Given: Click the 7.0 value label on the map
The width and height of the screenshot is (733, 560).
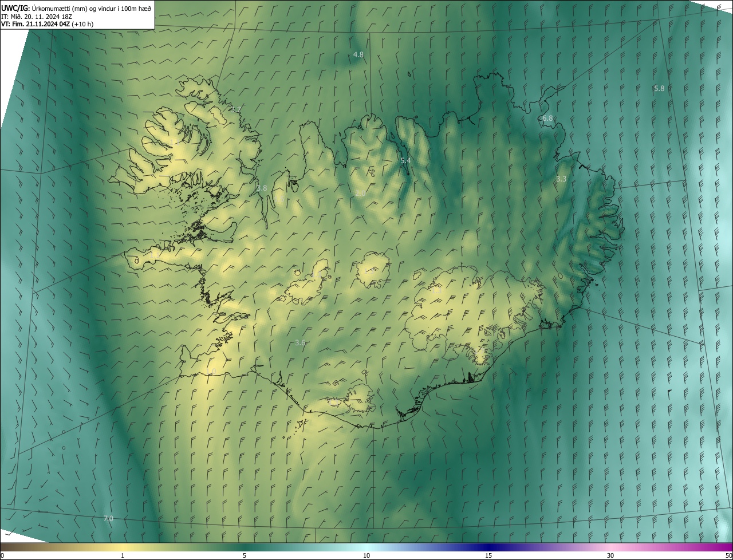Looking at the screenshot, I should [x=108, y=518].
